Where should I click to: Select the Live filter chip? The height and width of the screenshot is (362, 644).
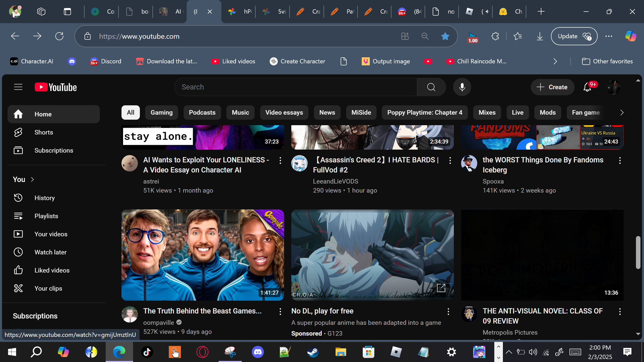pos(518,113)
